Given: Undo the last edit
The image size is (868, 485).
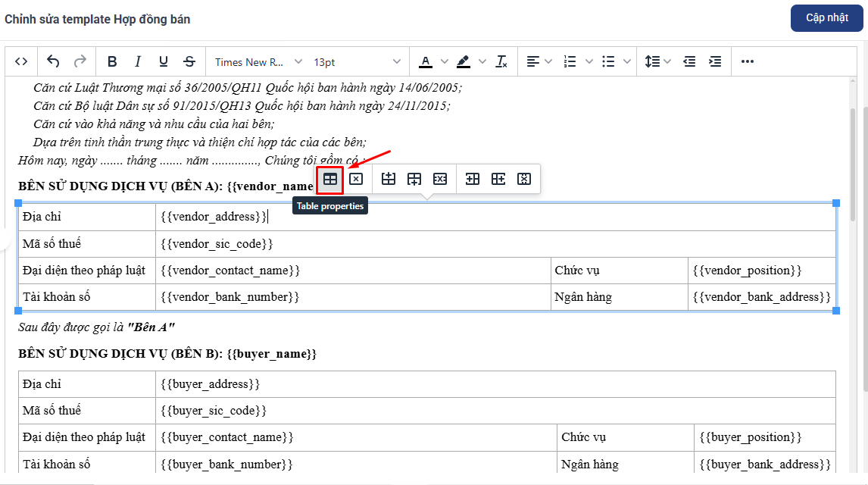Looking at the screenshot, I should (x=53, y=61).
